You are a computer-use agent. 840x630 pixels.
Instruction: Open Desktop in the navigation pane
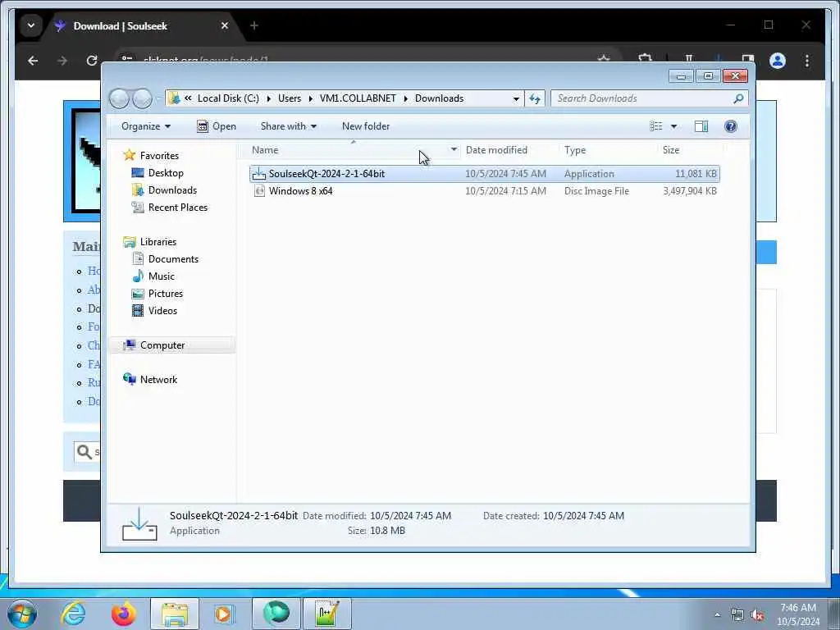[x=166, y=173]
